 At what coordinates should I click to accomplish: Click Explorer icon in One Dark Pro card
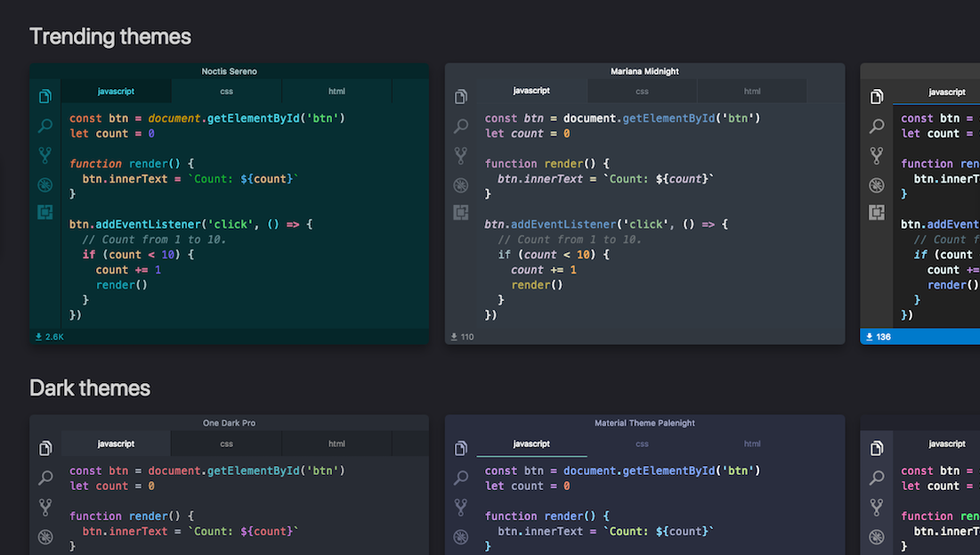click(x=45, y=448)
